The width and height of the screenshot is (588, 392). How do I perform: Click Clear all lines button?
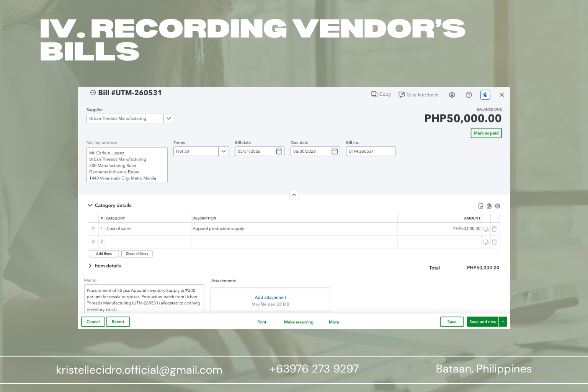click(137, 254)
